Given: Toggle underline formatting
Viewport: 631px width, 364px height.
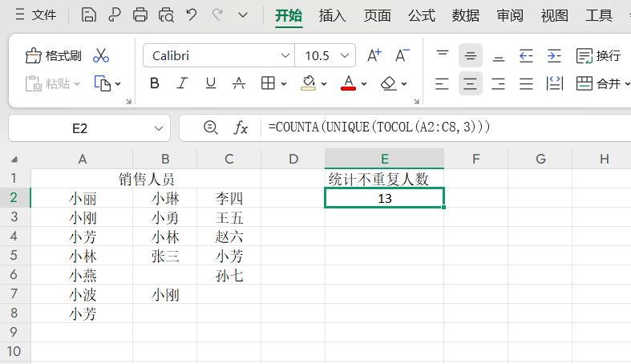Looking at the screenshot, I should [210, 83].
